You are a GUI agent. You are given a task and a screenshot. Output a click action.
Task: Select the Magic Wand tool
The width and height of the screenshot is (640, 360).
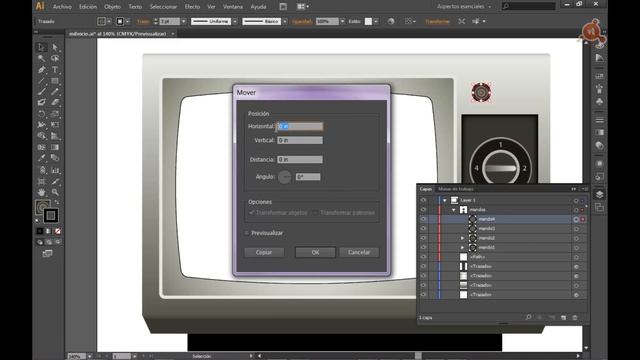coord(41,58)
